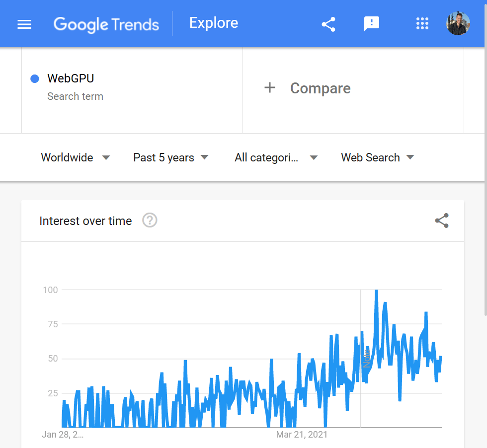487x448 pixels.
Task: Open the Google account profile avatar
Action: point(458,24)
